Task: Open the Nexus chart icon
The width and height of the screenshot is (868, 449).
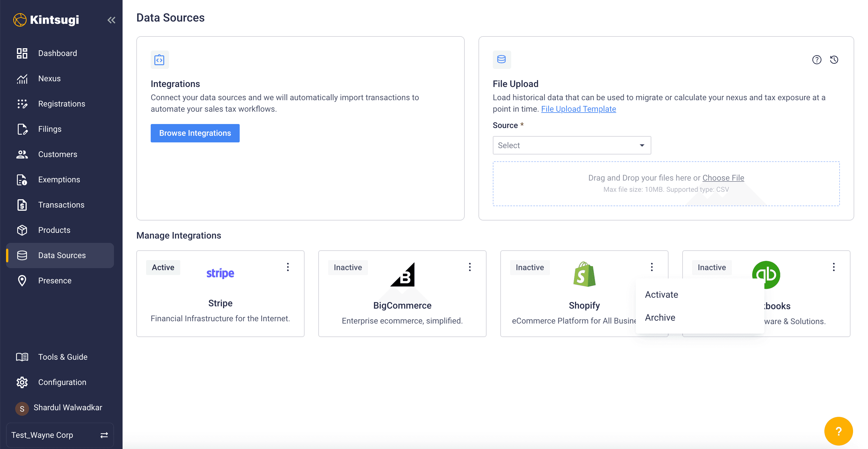Action: pyautogui.click(x=22, y=79)
